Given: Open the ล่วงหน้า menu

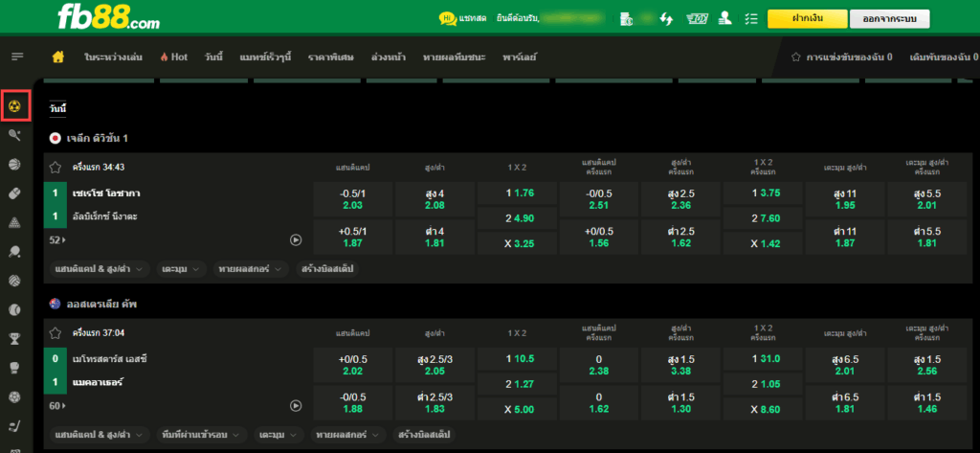Looking at the screenshot, I should click(389, 57).
